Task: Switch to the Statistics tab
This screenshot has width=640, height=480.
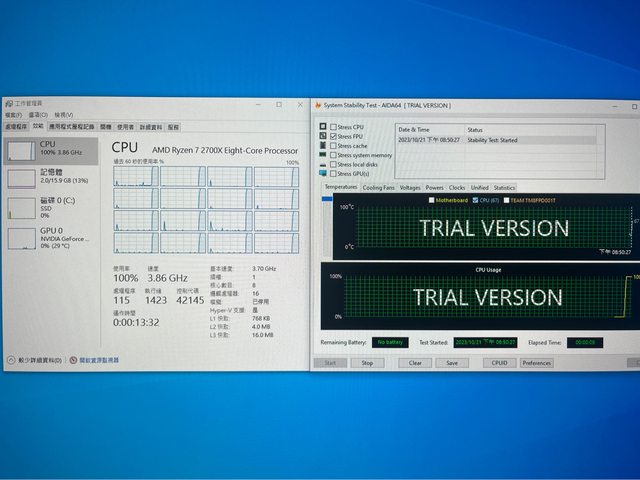Action: [504, 187]
